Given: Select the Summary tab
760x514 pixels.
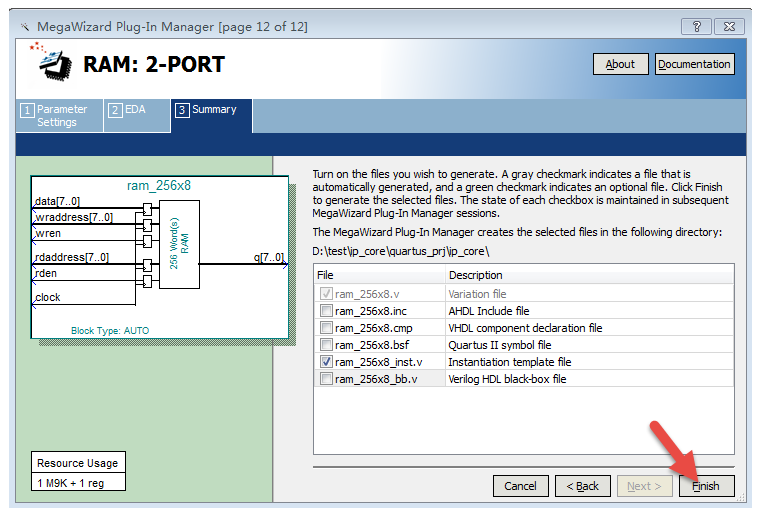Looking at the screenshot, I should coord(211,115).
